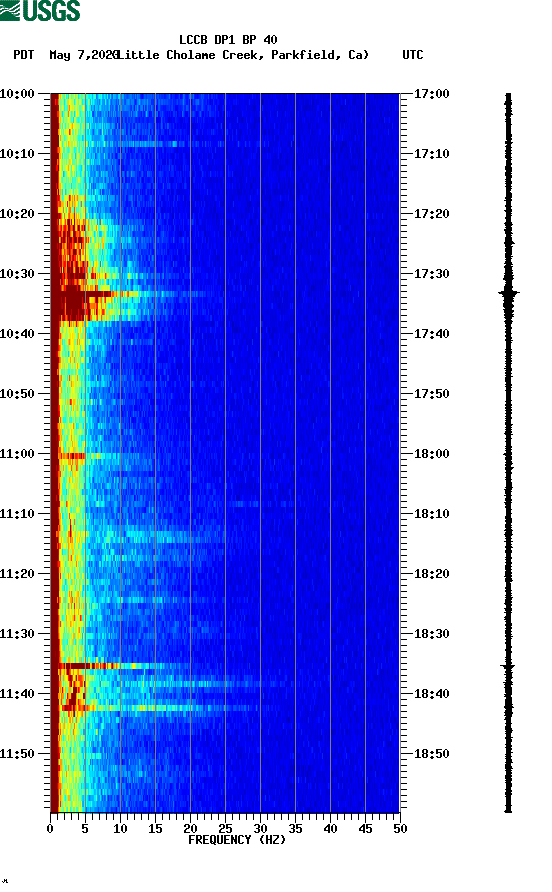Click the 0 Hz frequency axis label
Viewport: 552px width, 892px height.
click(50, 829)
